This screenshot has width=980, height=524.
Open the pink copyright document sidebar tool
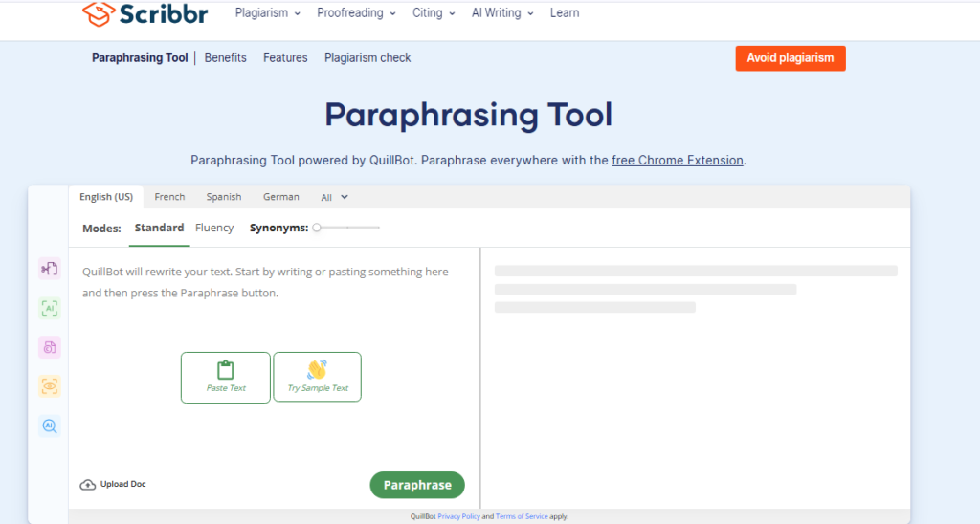tap(50, 347)
